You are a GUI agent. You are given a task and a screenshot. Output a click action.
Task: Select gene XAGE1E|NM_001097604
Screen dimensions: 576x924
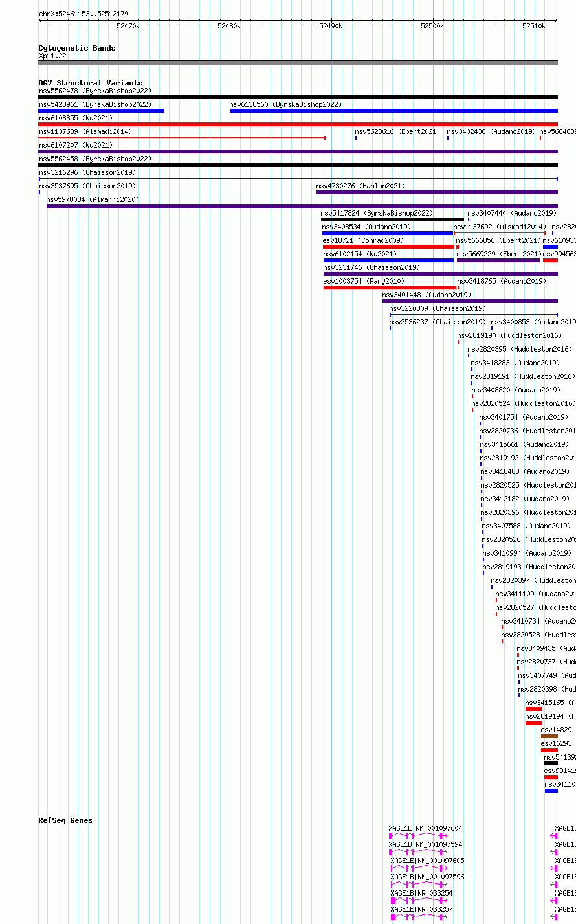[x=425, y=828]
